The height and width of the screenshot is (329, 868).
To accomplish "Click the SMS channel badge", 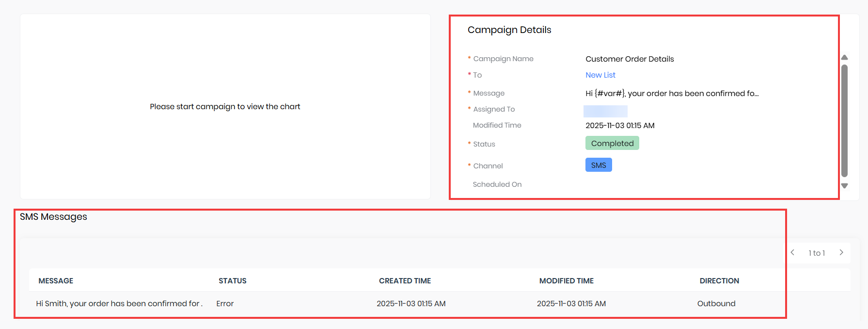I will click(598, 165).
